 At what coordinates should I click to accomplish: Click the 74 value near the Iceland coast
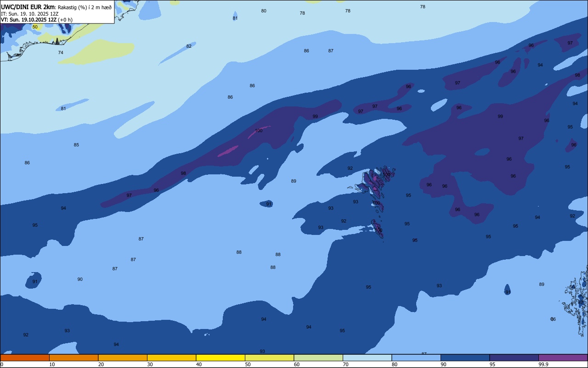(x=61, y=53)
